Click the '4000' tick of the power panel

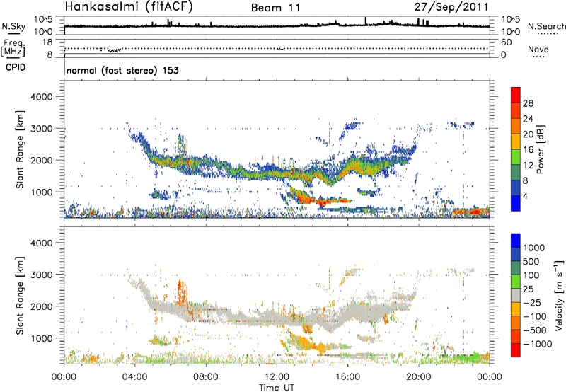[x=41, y=97]
